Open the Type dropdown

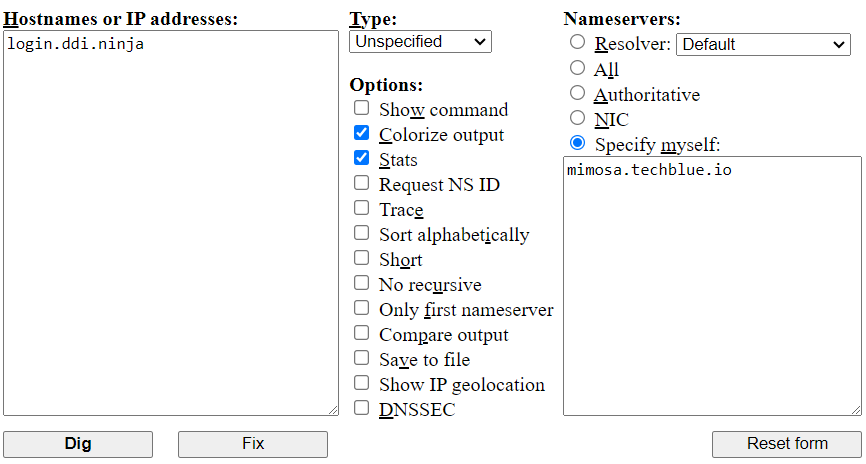pos(420,42)
